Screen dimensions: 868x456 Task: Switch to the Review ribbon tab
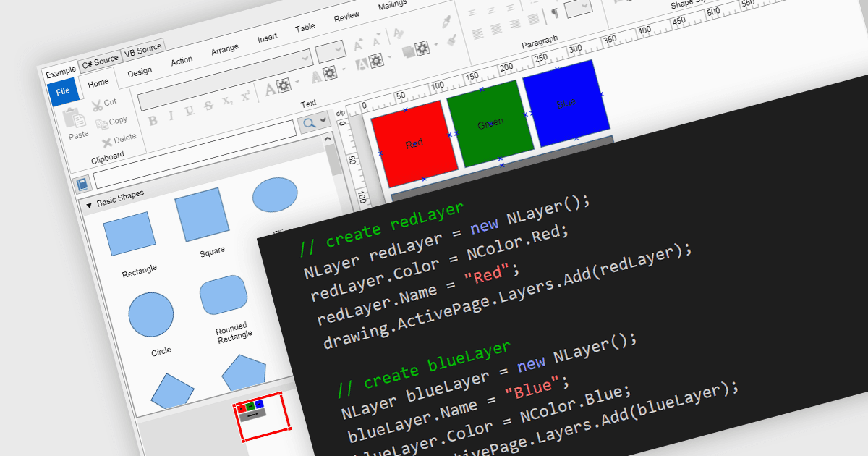pos(346,17)
